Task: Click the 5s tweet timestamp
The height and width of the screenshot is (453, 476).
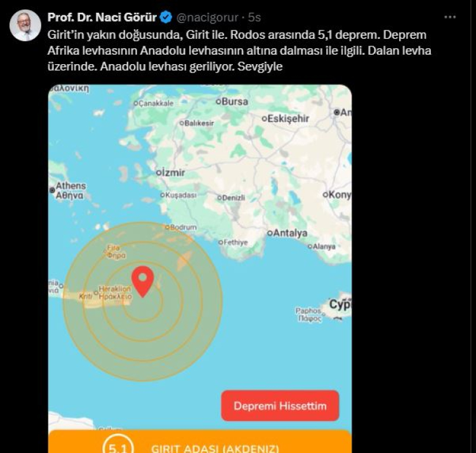Action: pyautogui.click(x=255, y=18)
